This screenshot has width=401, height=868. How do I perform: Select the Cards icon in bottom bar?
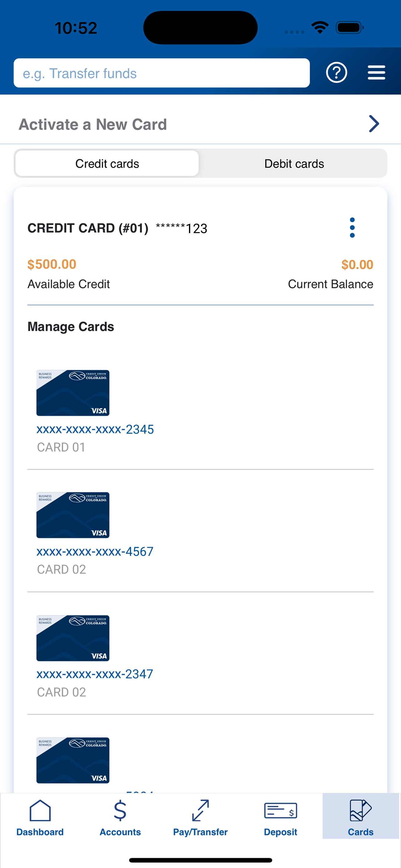361,811
